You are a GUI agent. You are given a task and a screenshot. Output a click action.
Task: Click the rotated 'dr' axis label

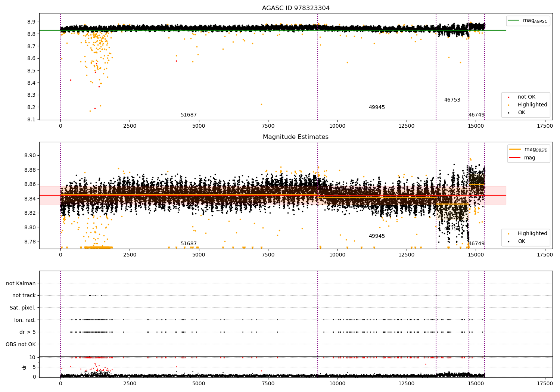tap(24, 367)
